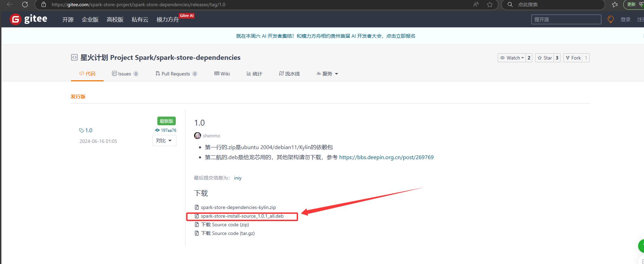Screen dimensions: 644x264
Task: Click the browser back arrow
Action: 10,4
